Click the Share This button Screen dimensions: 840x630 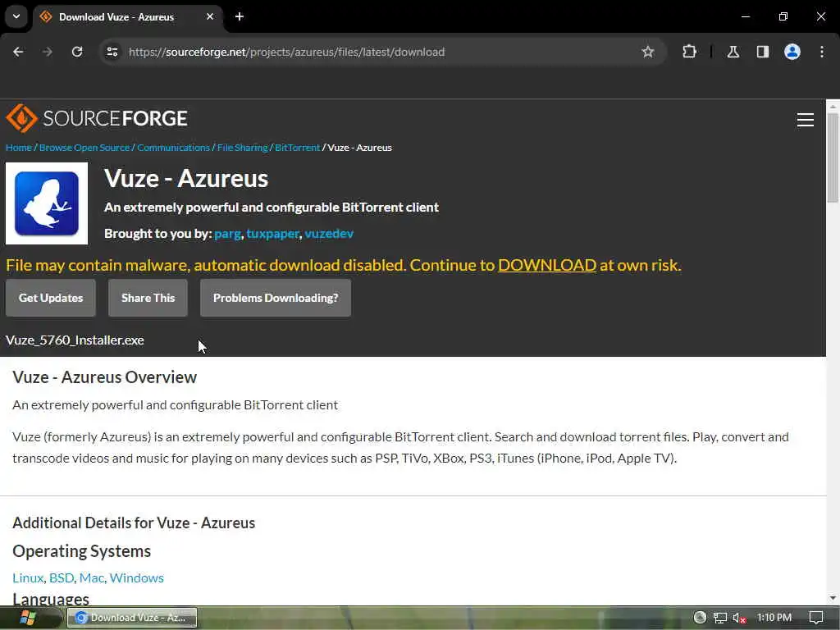[x=148, y=298]
